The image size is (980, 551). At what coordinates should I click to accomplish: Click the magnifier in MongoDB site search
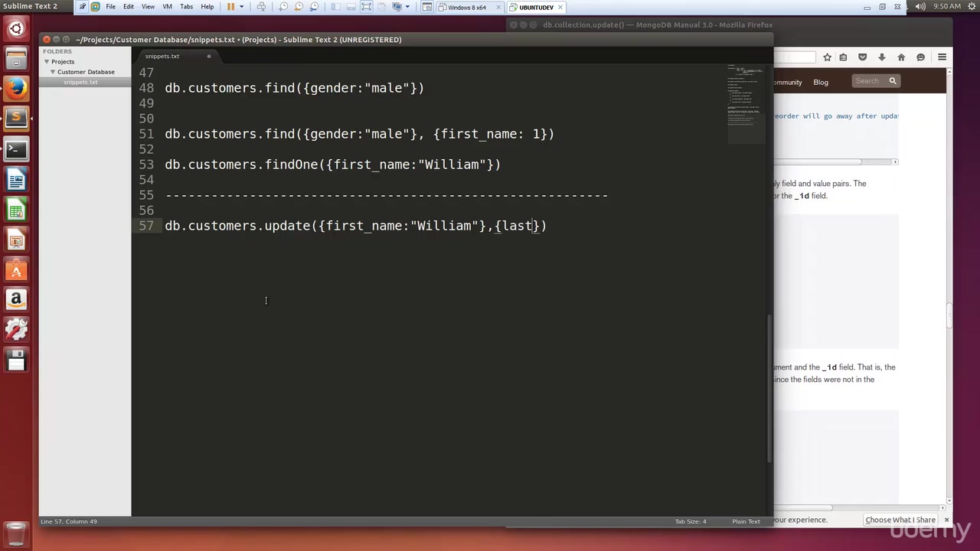tap(892, 80)
